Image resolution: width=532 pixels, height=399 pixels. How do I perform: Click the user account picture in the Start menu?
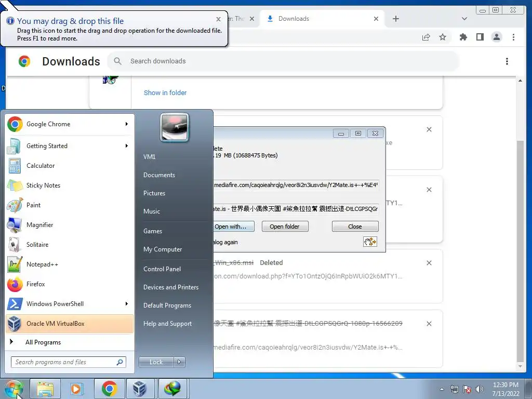click(x=175, y=127)
